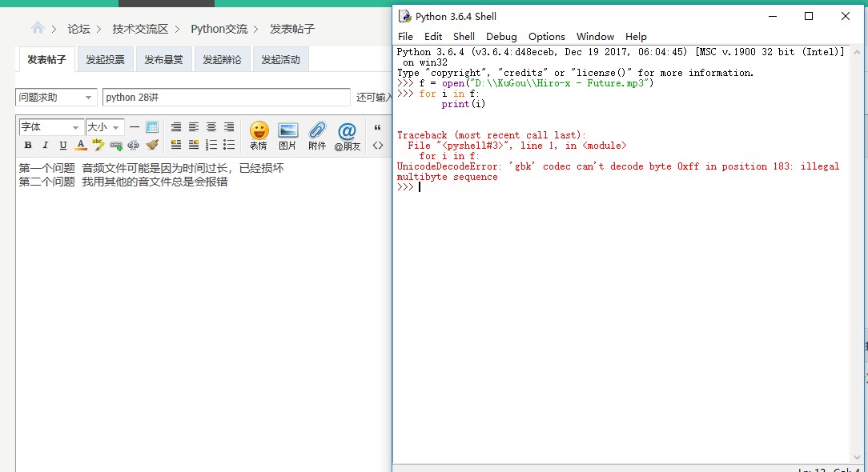Toggle ordered numbered list
The image size is (868, 472).
tap(211, 145)
